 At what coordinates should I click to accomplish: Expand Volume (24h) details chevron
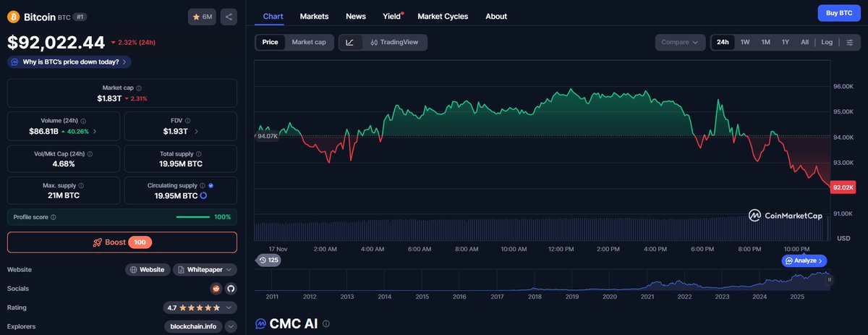tap(95, 132)
